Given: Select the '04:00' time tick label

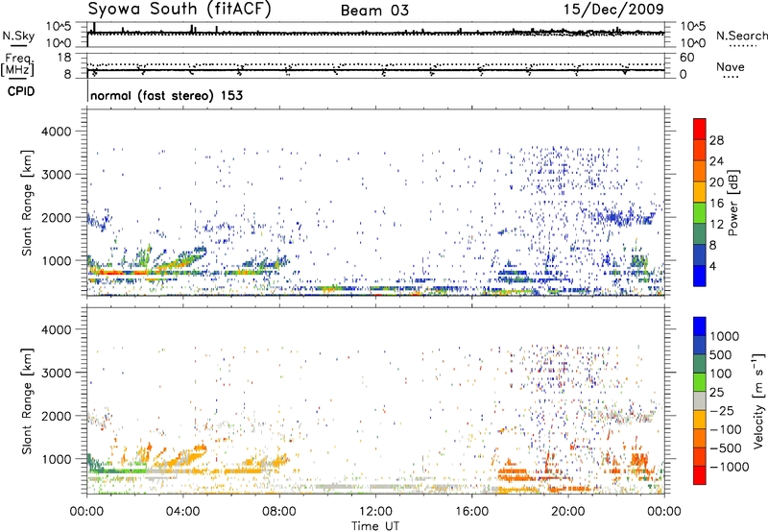Looking at the screenshot, I should (182, 512).
